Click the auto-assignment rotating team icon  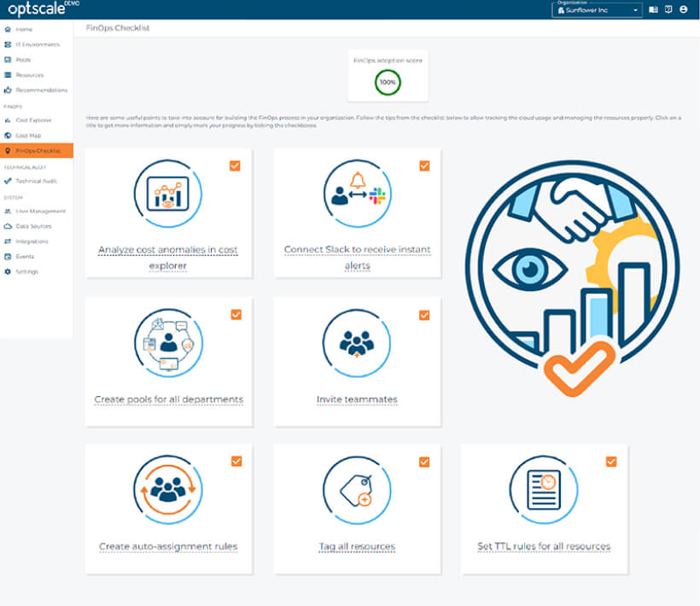pos(168,490)
